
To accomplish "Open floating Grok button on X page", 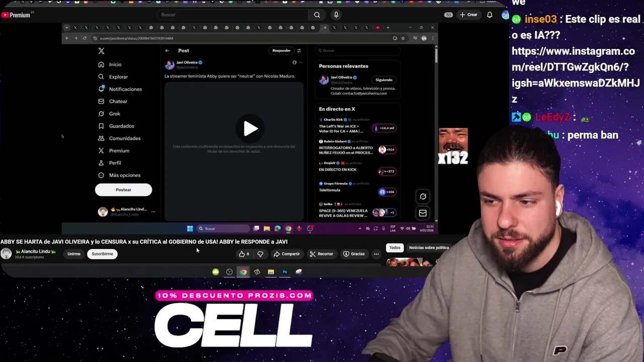I will point(423,197).
